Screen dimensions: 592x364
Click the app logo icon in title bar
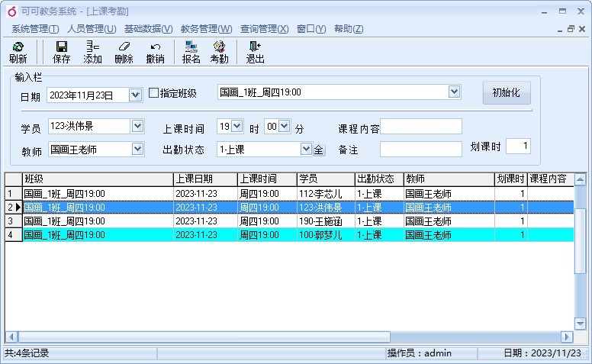pyautogui.click(x=12, y=11)
